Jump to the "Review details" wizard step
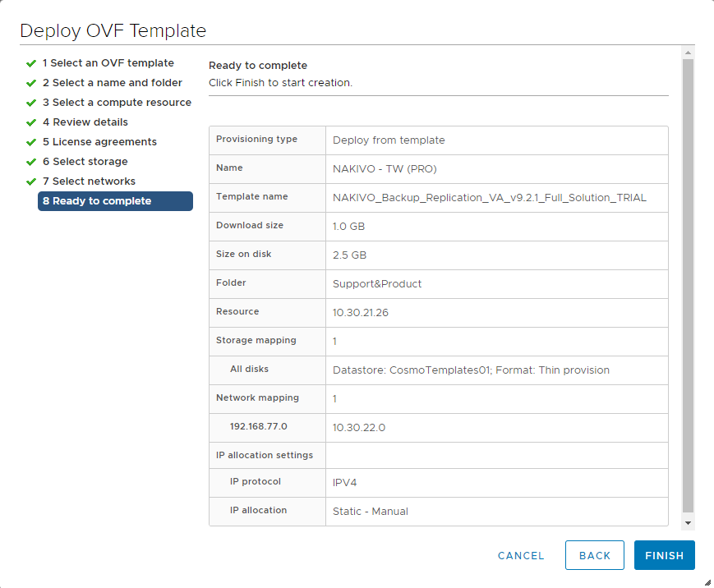Viewport: 714px width, 588px height. [x=84, y=122]
